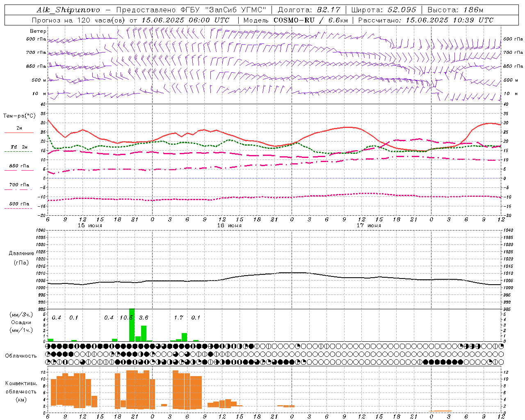Click the latitude value "Широта: 52.095"
The height and width of the screenshot is (420, 525).
click(384, 10)
